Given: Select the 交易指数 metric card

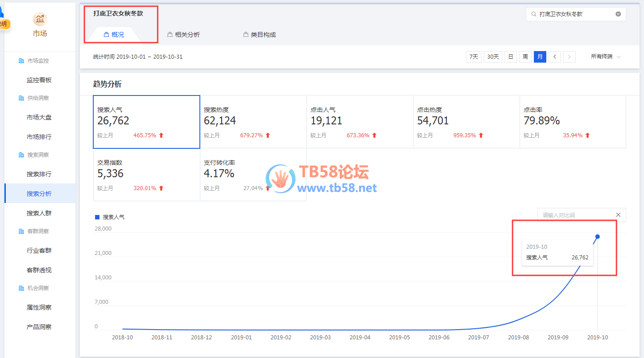Looking at the screenshot, I should pyautogui.click(x=146, y=175).
